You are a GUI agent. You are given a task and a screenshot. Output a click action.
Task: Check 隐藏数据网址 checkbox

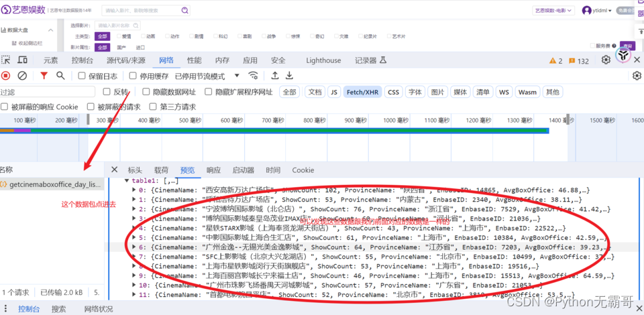(x=146, y=92)
